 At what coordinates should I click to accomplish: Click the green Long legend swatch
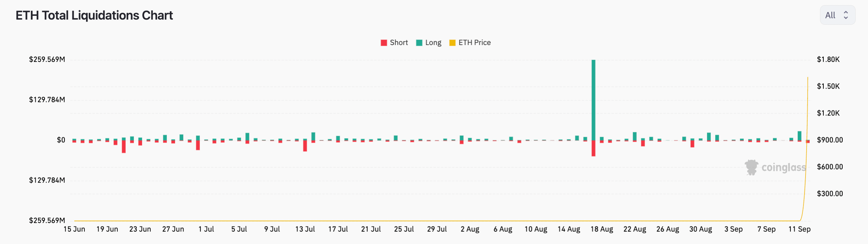pos(419,43)
